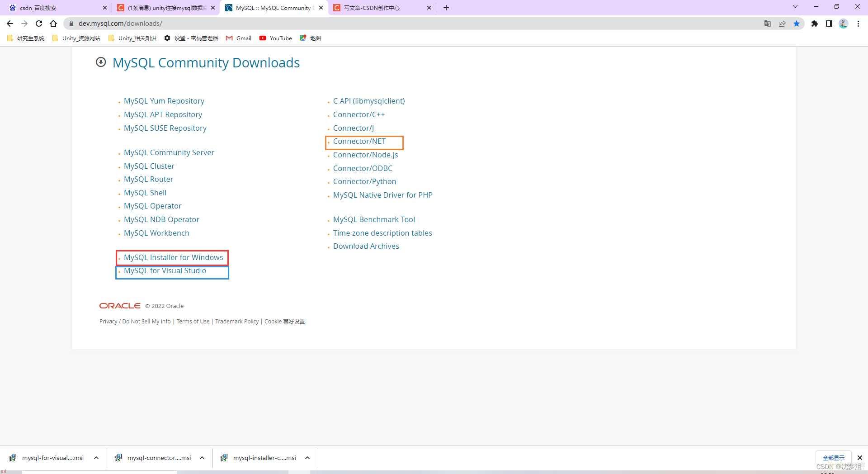868x474 pixels.
Task: Open MySQL Community Server link
Action: tap(169, 152)
